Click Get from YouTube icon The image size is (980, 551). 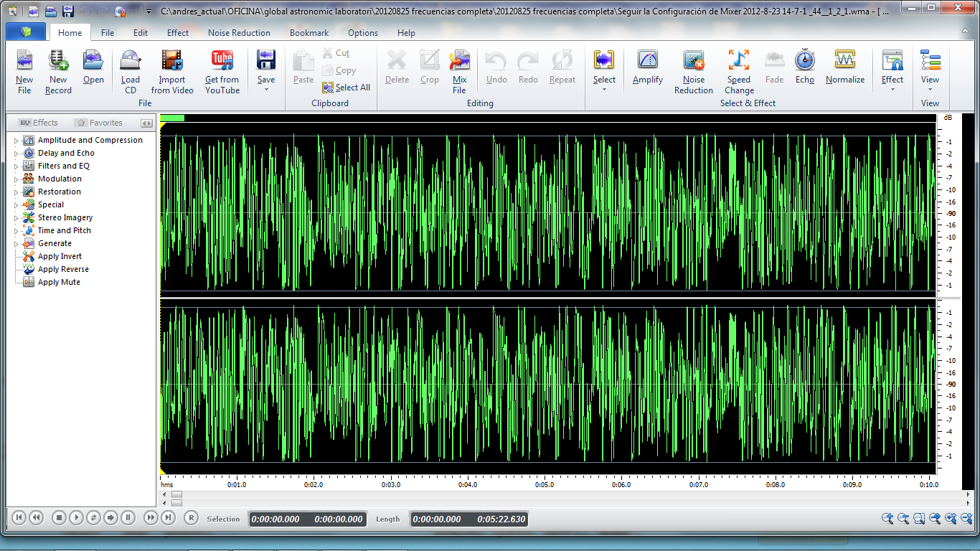coord(222,61)
